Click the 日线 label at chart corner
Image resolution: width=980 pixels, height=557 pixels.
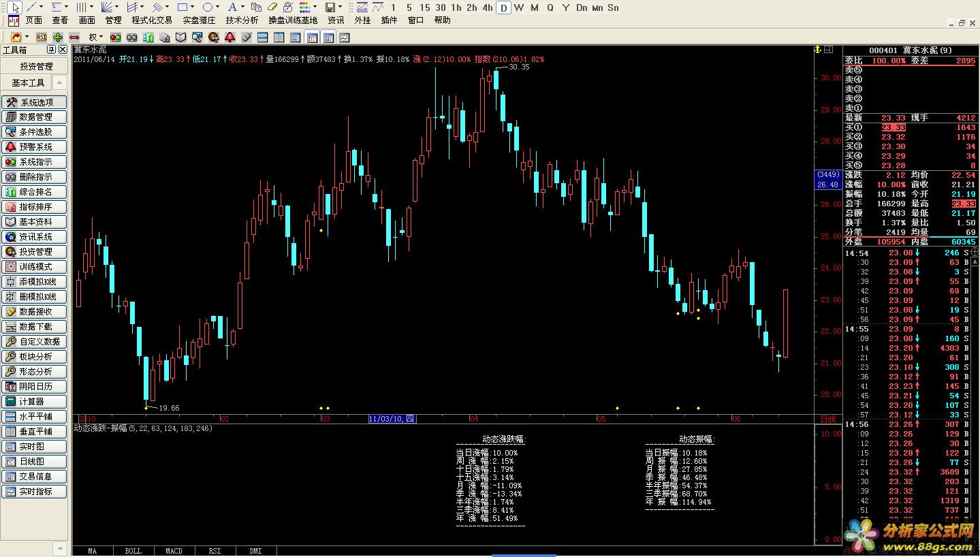point(827,419)
